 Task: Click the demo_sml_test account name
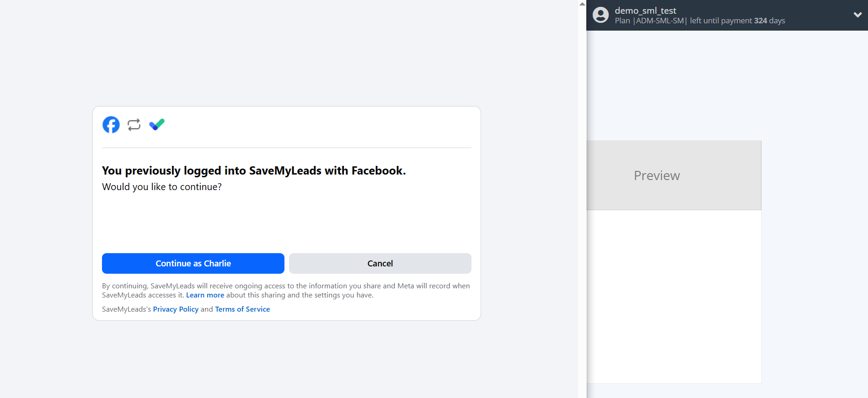[645, 10]
